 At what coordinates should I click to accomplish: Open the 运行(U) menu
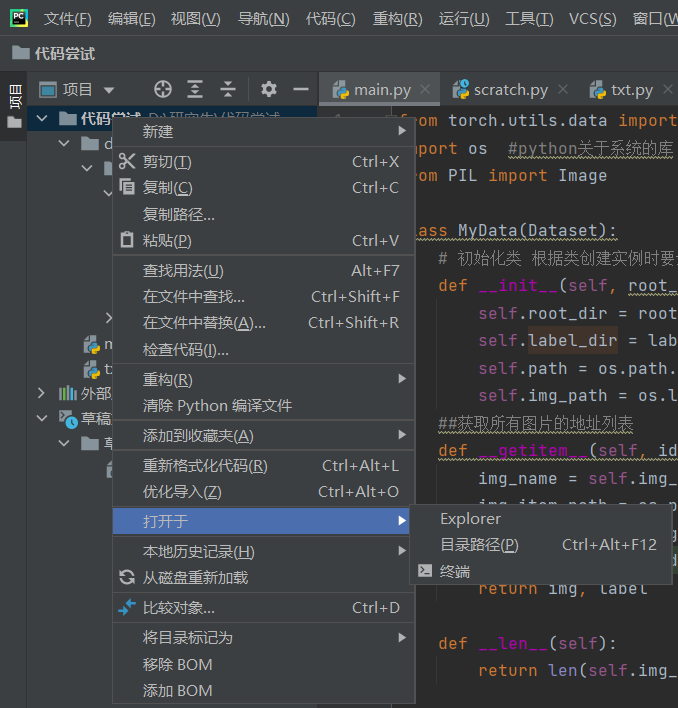(464, 19)
